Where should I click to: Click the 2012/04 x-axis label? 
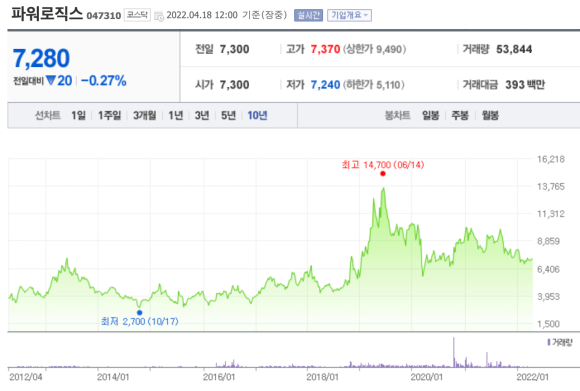pyautogui.click(x=26, y=377)
